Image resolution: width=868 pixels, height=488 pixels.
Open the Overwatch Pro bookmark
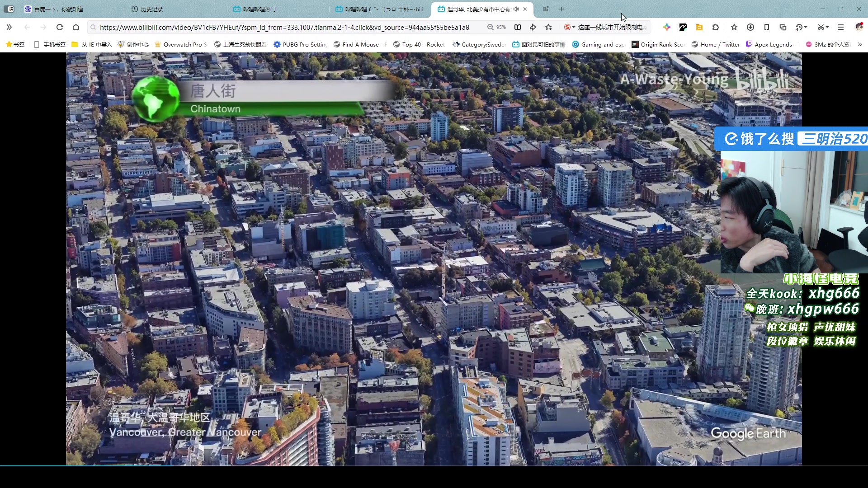point(181,44)
